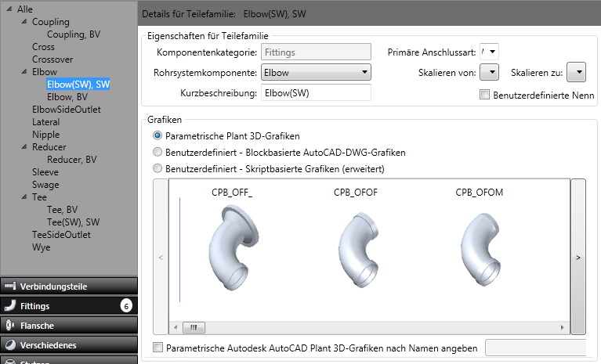Select Wye in the tree
The height and width of the screenshot is (364, 601).
(41, 247)
